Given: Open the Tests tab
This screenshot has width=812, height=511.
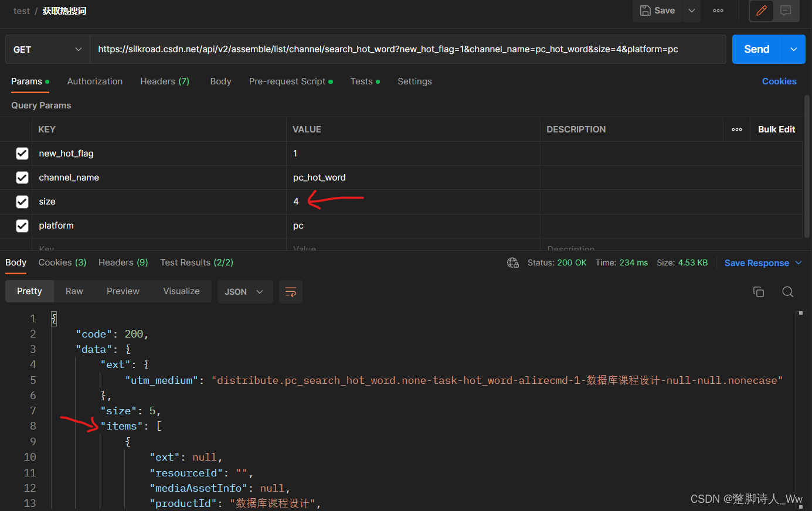Looking at the screenshot, I should (365, 81).
